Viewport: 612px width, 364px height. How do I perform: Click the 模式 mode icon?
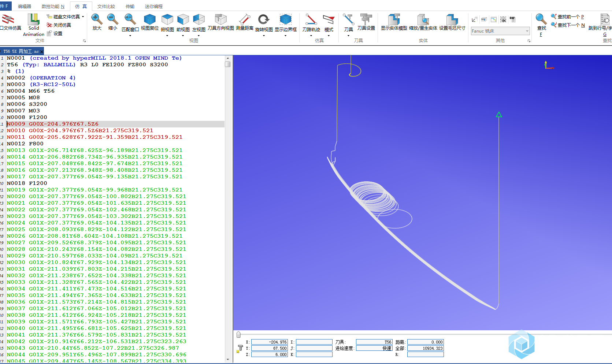tap(329, 19)
